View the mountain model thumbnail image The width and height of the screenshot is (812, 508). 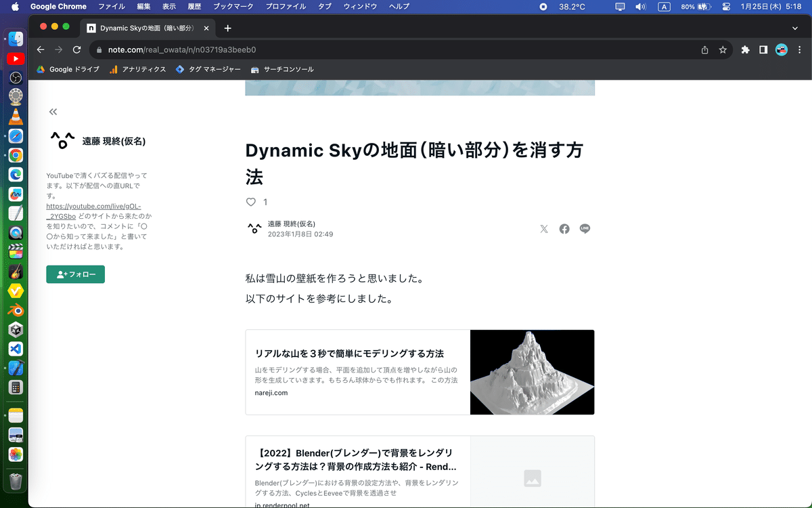pyautogui.click(x=532, y=372)
